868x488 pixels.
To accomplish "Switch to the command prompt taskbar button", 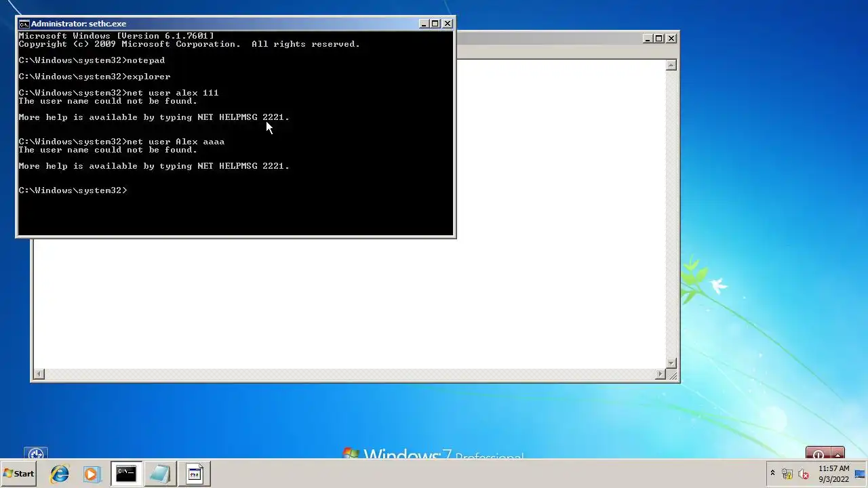I will point(126,474).
